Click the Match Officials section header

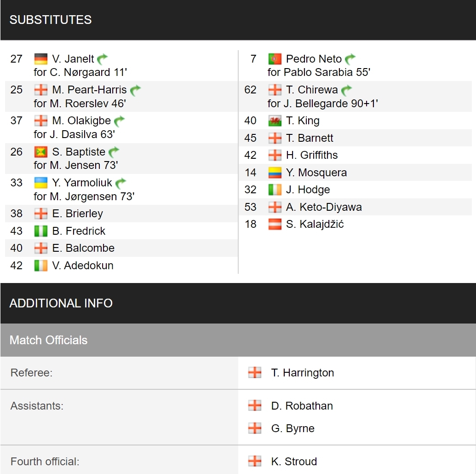[x=238, y=340]
